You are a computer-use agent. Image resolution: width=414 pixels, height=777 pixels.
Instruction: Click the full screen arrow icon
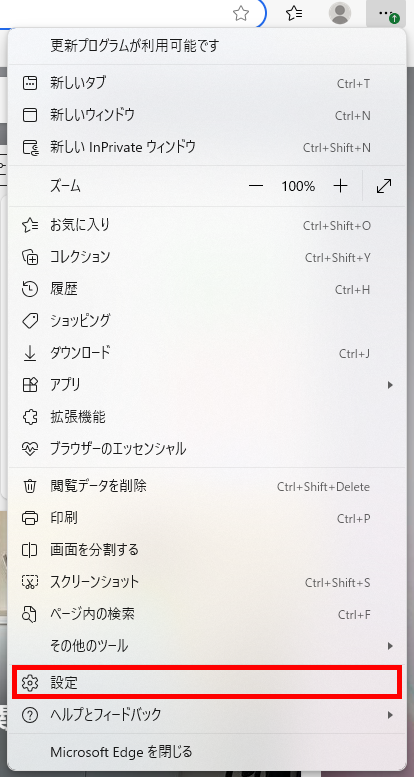point(384,186)
